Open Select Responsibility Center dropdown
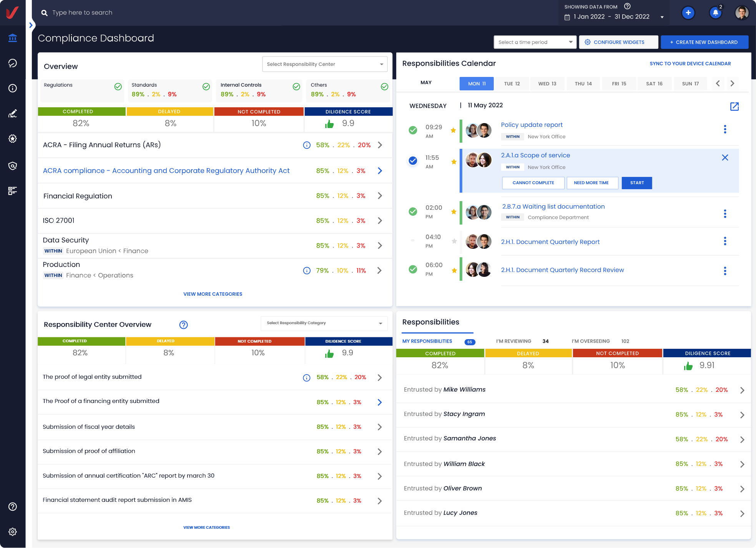 325,64
